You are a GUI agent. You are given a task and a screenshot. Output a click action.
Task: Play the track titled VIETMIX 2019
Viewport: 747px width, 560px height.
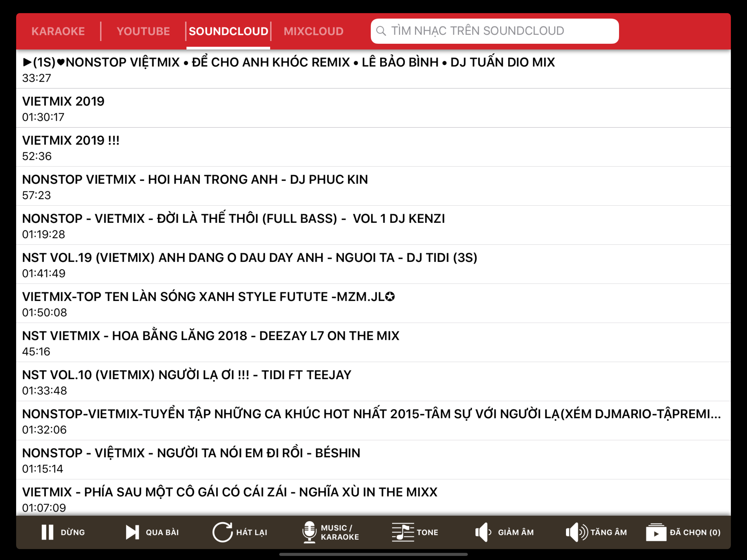coord(373,108)
